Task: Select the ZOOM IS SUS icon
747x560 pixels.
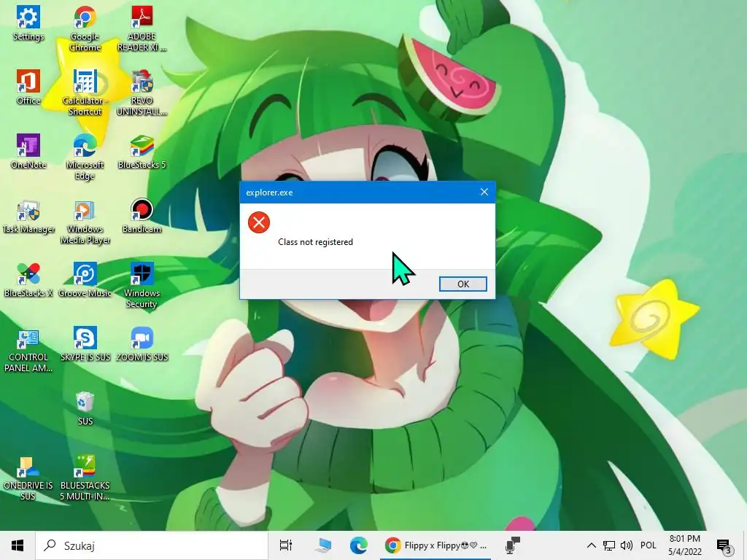Action: [142, 344]
